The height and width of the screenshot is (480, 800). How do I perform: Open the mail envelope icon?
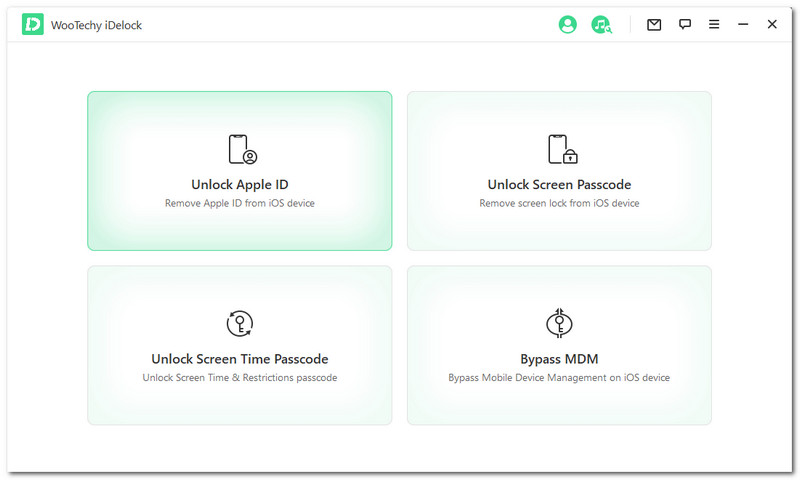(x=654, y=25)
